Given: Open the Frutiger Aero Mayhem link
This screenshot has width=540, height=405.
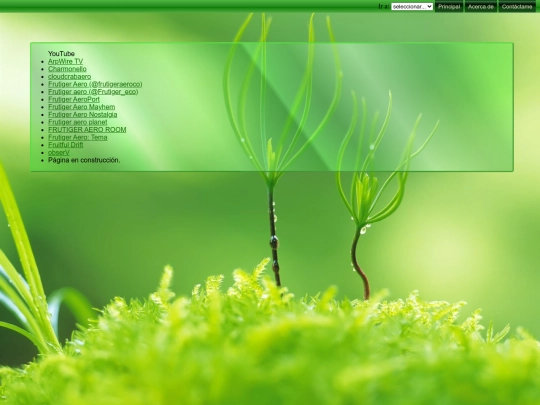Looking at the screenshot, I should coord(82,107).
